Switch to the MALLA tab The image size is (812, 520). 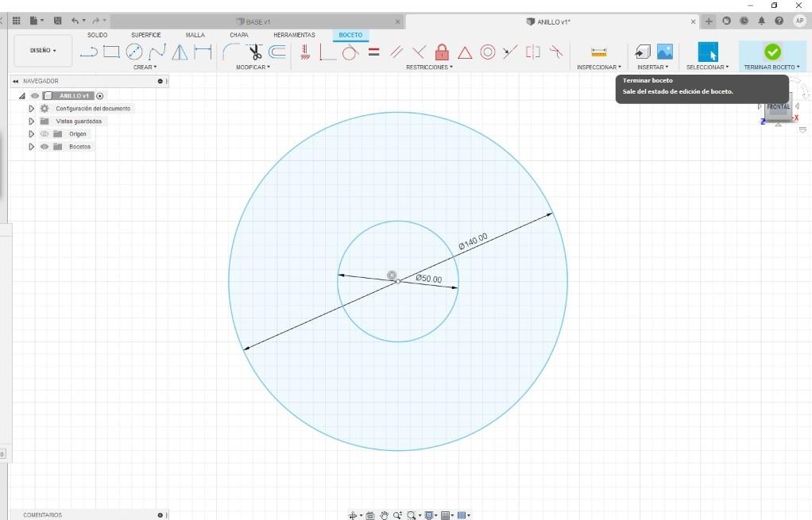[x=195, y=35]
